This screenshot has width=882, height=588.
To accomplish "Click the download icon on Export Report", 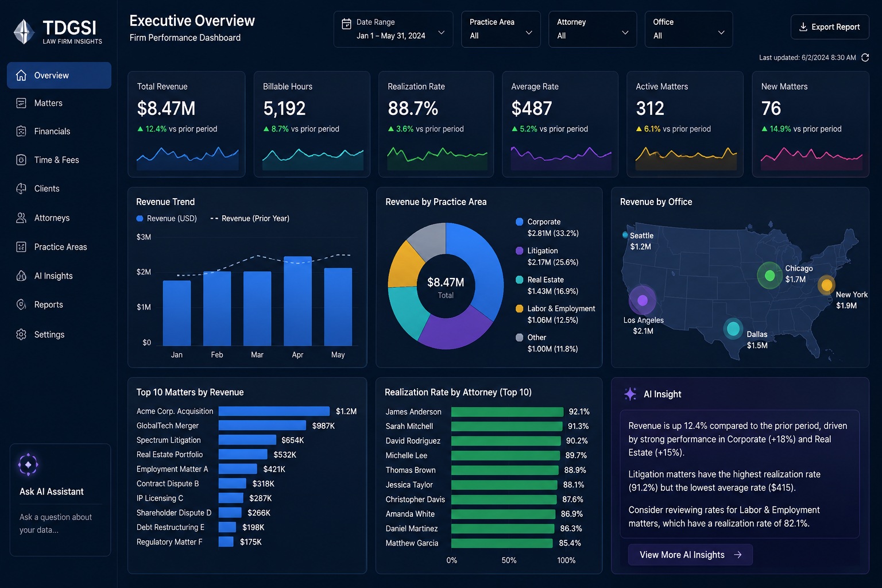I will (x=804, y=27).
